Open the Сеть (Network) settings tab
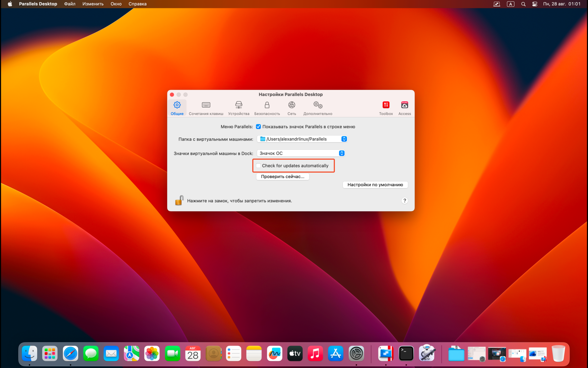The image size is (588, 368). point(292,108)
